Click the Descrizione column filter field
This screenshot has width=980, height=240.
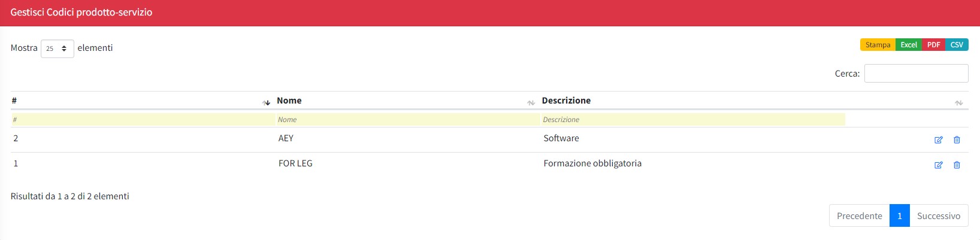(x=692, y=120)
